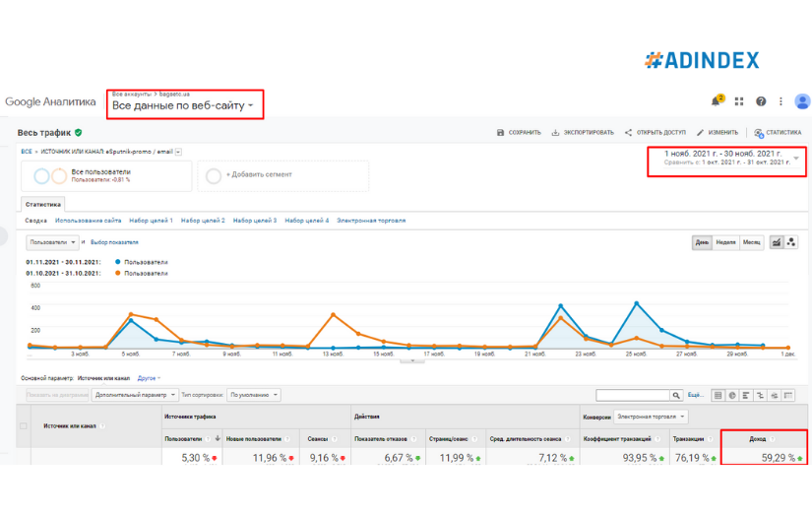
Task: Switch to Набор целей 1
Action: [x=151, y=221]
